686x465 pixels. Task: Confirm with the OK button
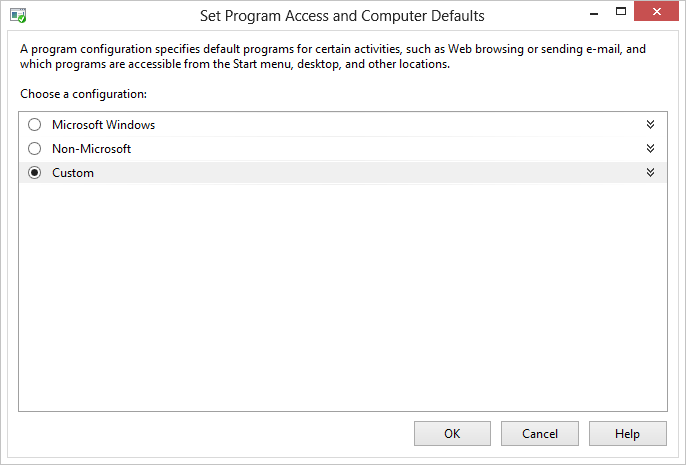pyautogui.click(x=452, y=434)
